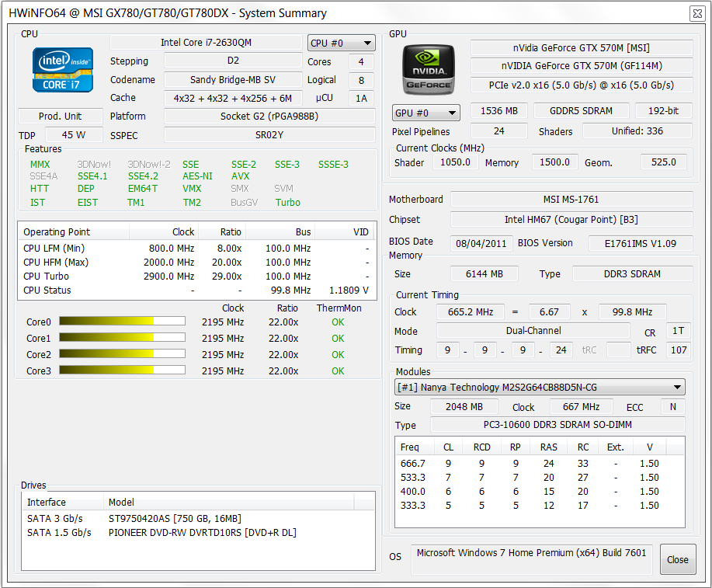712x588 pixels.
Task: Click the 1536 MB video memory value
Action: point(499,111)
